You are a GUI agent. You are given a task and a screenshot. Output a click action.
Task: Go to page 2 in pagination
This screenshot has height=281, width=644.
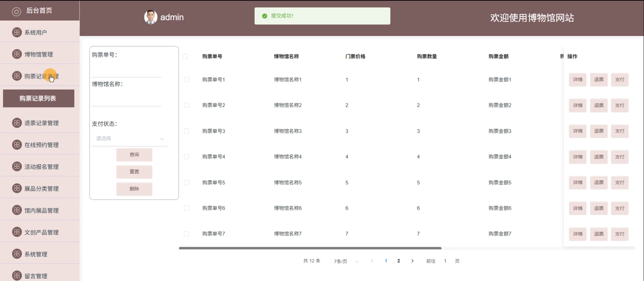point(398,261)
